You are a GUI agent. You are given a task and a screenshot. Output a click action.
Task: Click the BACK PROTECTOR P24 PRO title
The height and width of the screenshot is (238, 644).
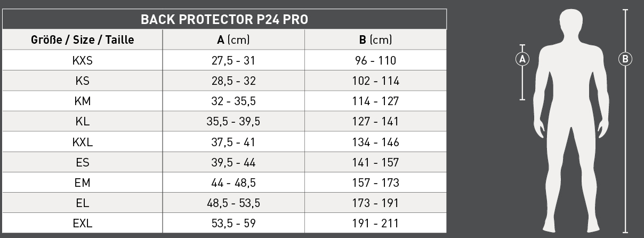tap(224, 20)
